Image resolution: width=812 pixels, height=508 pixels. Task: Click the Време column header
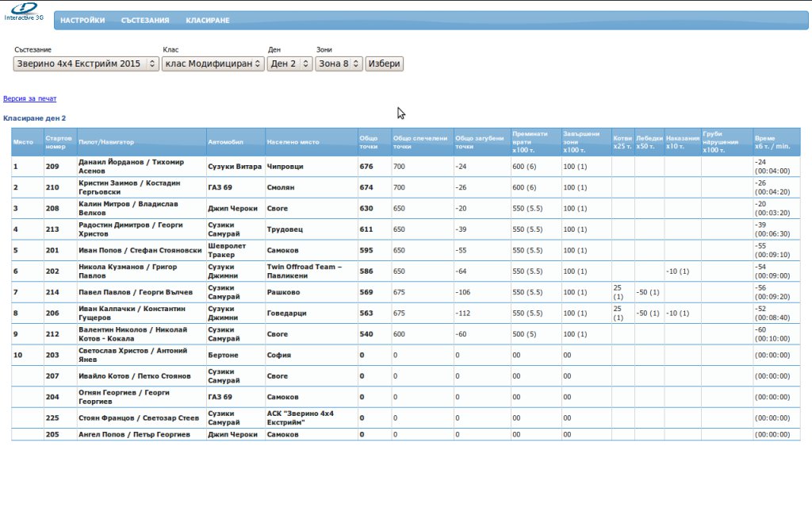[x=773, y=142]
